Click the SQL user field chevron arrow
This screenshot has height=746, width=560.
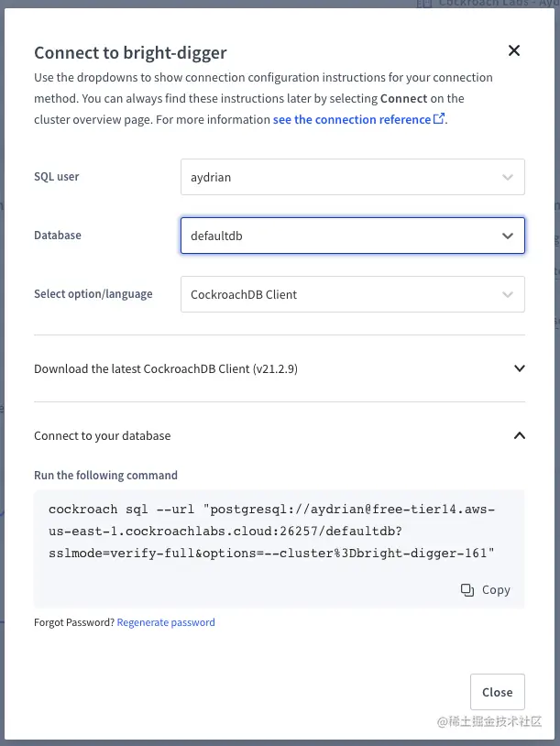click(507, 176)
